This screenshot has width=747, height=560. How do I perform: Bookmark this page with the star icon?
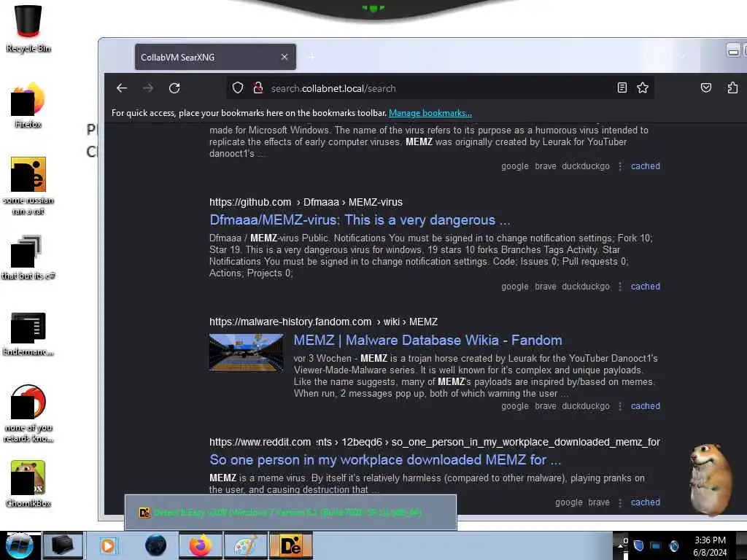tap(643, 87)
